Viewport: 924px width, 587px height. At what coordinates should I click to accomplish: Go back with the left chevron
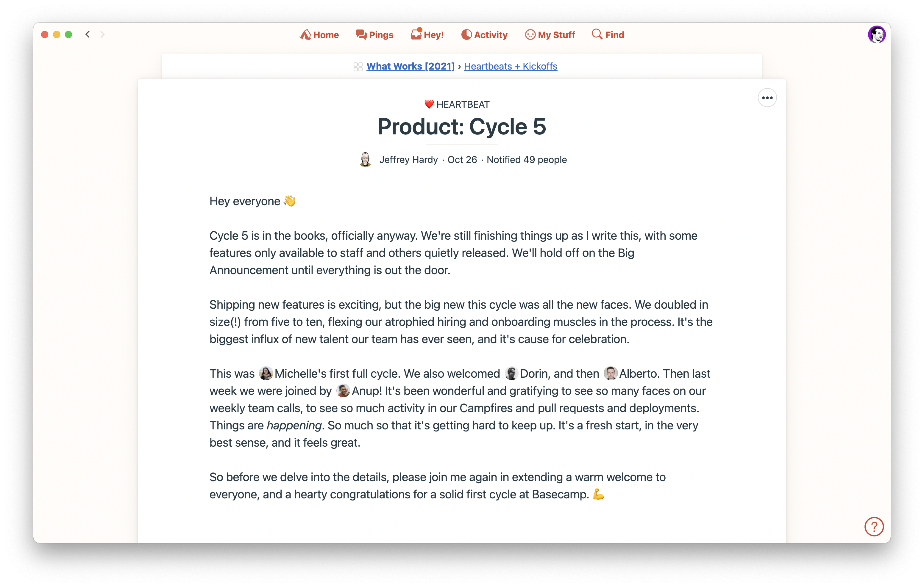pos(88,34)
